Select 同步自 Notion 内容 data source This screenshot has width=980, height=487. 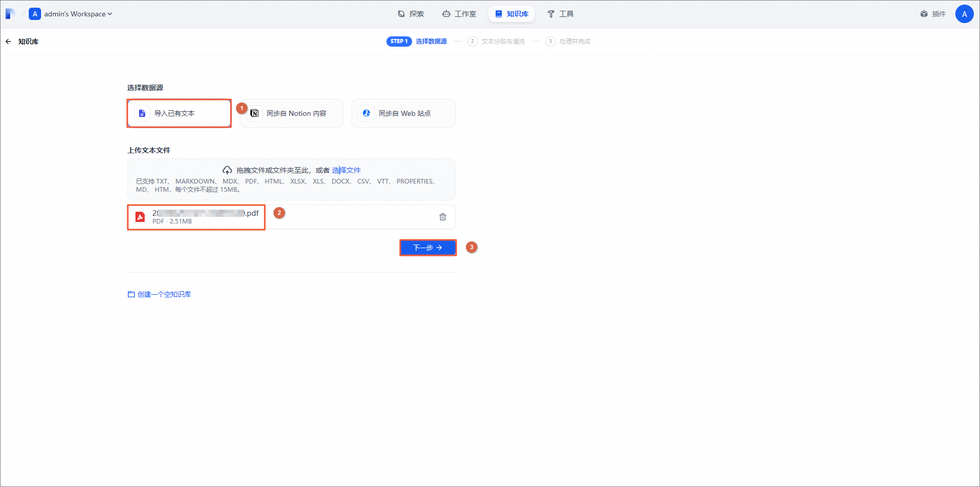coord(291,113)
